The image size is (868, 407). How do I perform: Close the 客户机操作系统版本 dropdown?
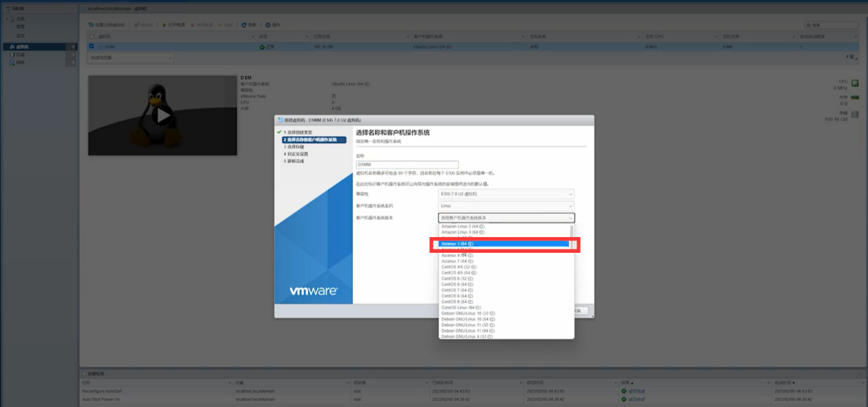(x=506, y=218)
